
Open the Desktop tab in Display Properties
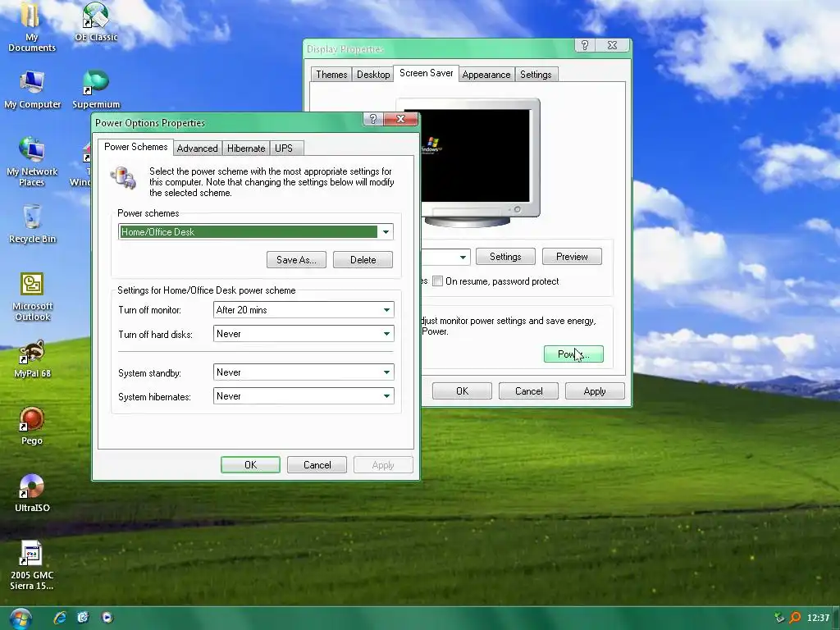[373, 75]
